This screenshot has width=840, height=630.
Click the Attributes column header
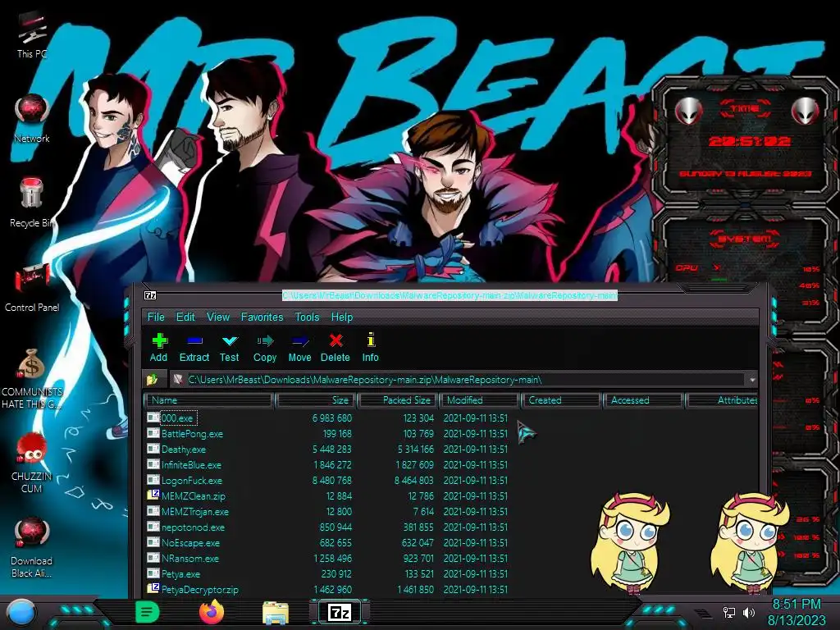722,400
